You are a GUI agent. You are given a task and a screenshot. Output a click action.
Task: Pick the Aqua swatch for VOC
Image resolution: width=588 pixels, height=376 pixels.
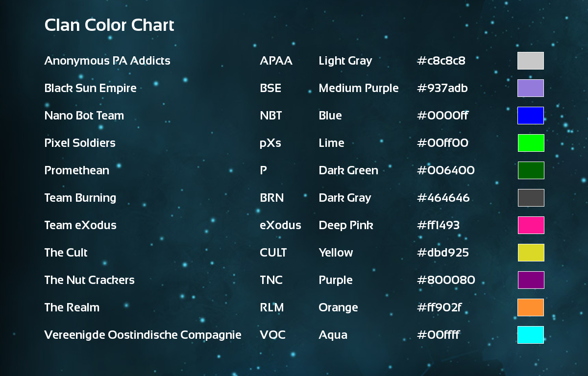pyautogui.click(x=531, y=335)
